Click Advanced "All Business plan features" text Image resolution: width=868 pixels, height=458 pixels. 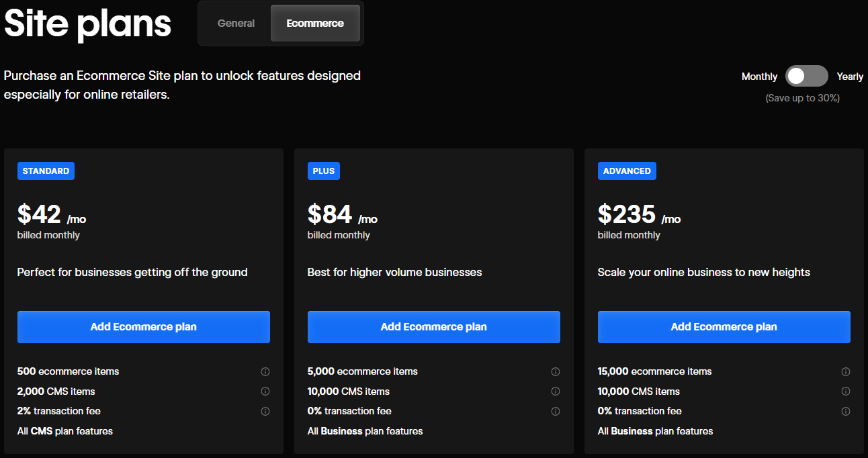pos(656,431)
